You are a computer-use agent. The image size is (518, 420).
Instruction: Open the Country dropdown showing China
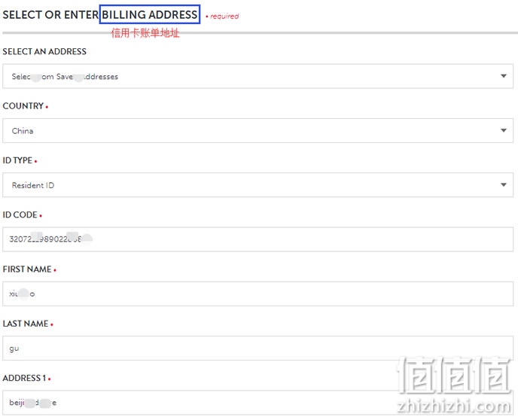[x=257, y=131]
